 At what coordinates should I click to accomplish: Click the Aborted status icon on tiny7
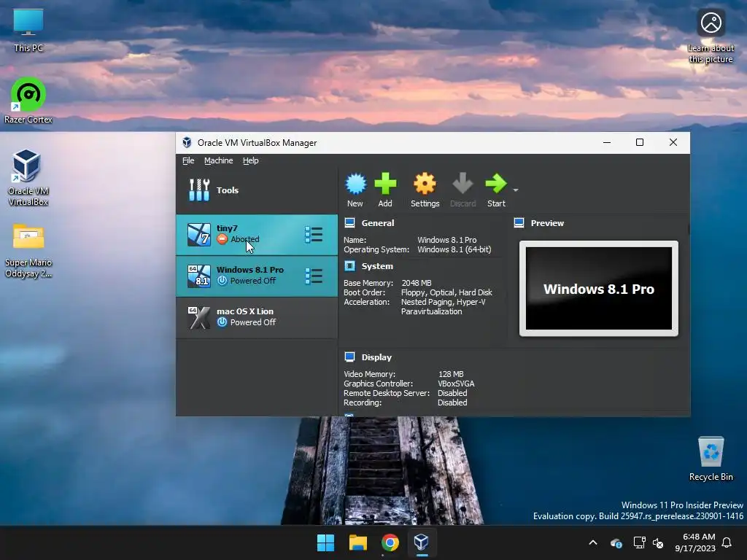pos(222,239)
